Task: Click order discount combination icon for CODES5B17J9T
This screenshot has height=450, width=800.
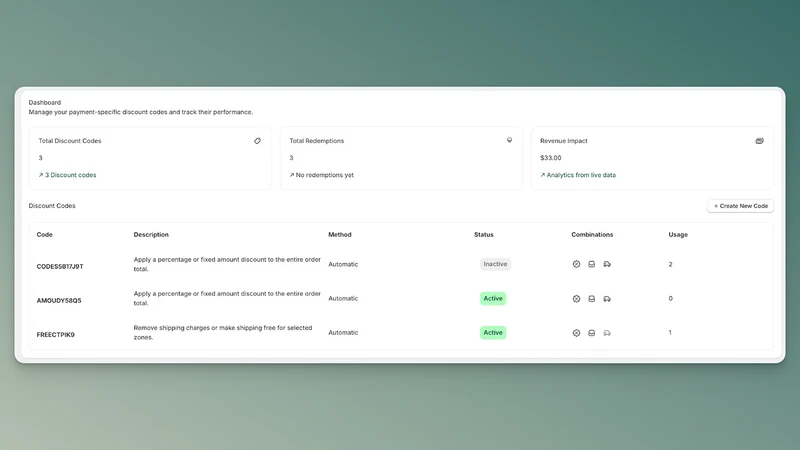Action: (x=591, y=264)
